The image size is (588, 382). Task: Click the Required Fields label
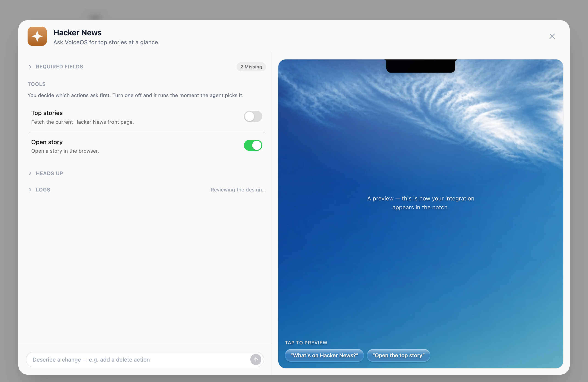tap(59, 67)
